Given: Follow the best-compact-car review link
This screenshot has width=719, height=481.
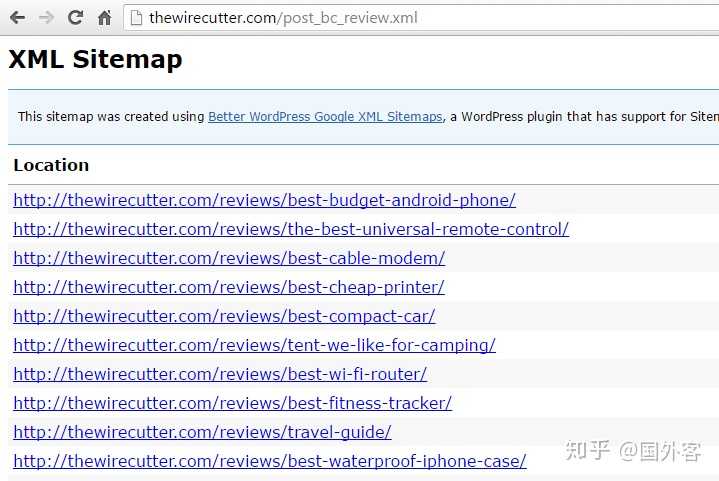Looking at the screenshot, I should coord(224,316).
